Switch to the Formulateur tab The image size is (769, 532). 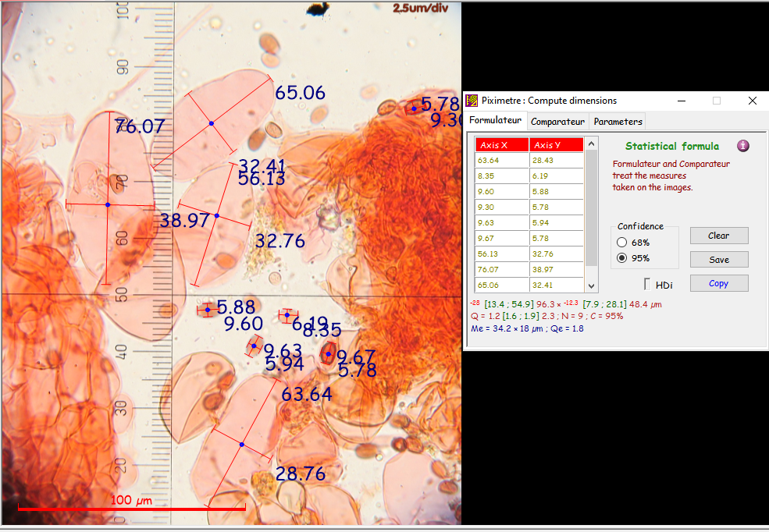[x=495, y=121]
